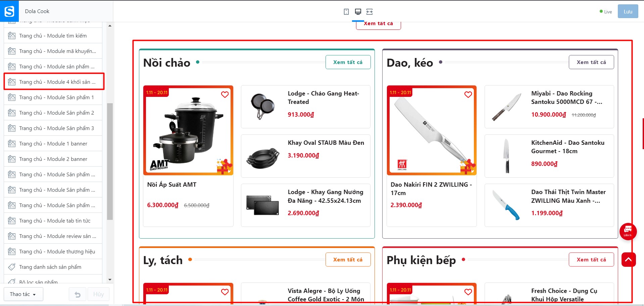The width and height of the screenshot is (644, 306).
Task: Open Trang chủ - Module tab tin tức
Action: point(53,221)
